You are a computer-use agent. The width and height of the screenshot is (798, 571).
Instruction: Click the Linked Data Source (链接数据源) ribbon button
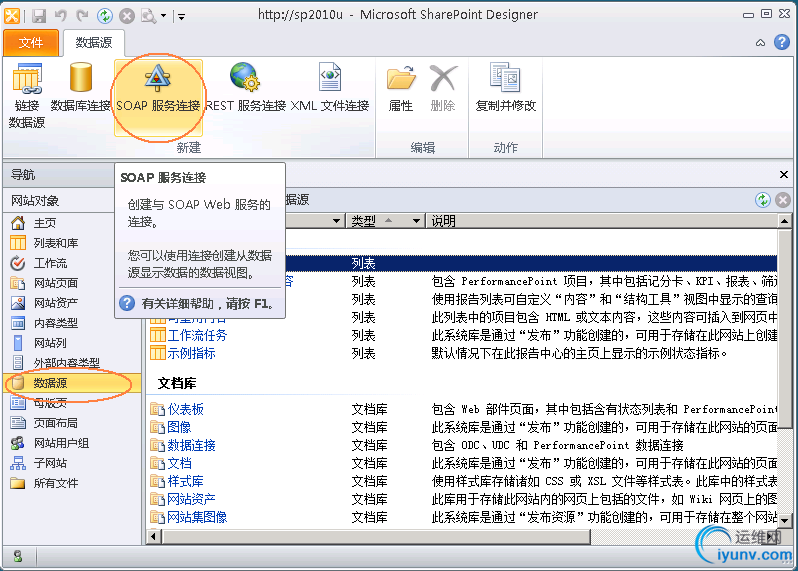tap(27, 96)
